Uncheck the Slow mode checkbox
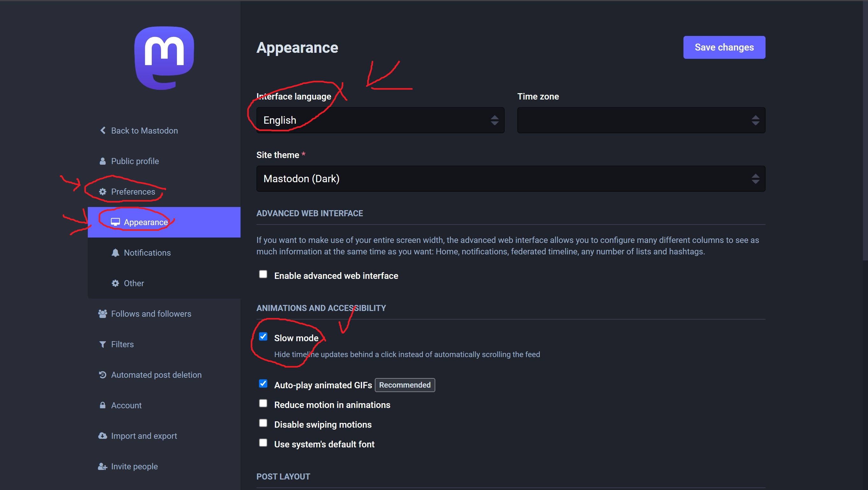Screen dimensions: 868x490 coord(263,337)
